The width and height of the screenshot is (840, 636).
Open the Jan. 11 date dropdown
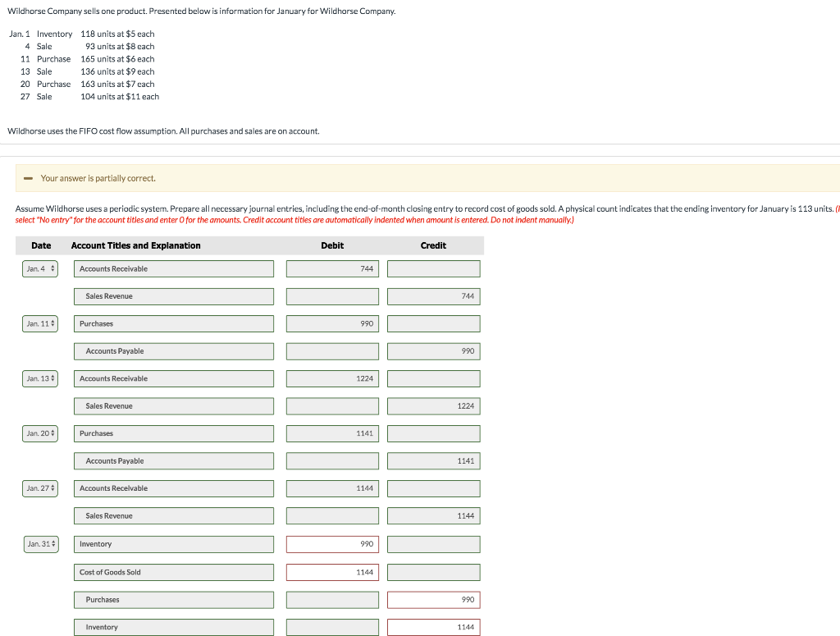coord(40,323)
